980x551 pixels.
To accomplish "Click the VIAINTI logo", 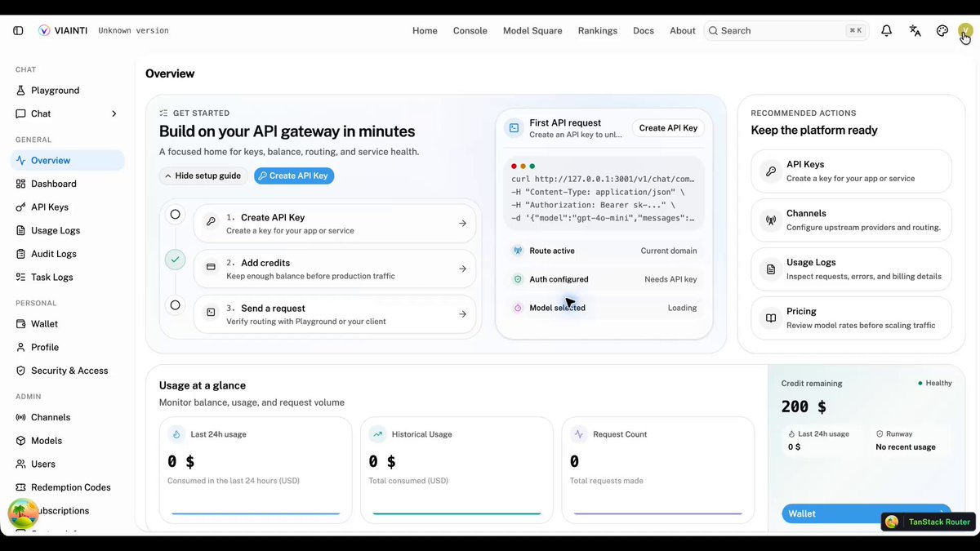I will tap(63, 31).
